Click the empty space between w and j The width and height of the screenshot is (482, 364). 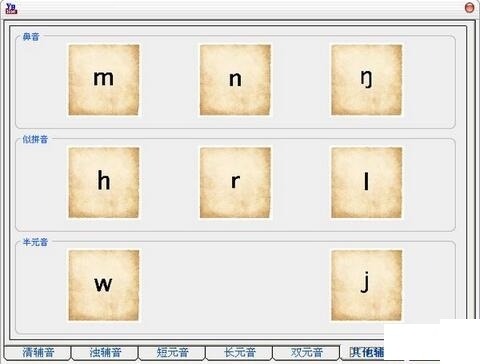(235, 285)
